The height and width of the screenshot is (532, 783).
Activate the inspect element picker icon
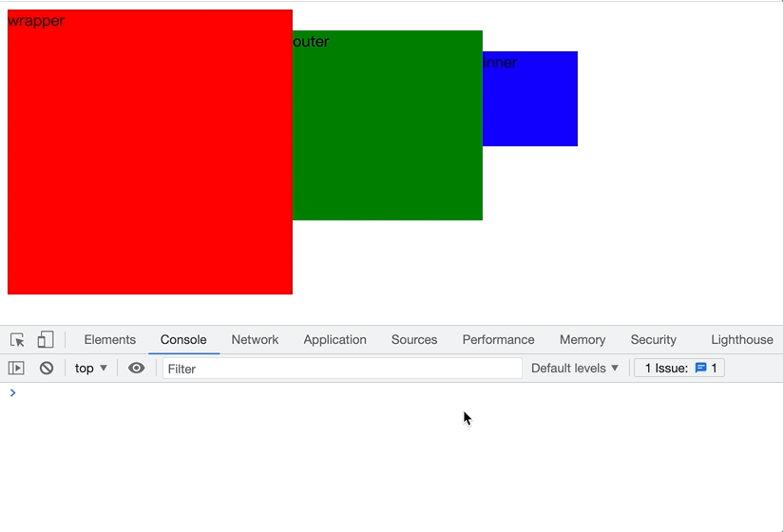click(x=17, y=340)
